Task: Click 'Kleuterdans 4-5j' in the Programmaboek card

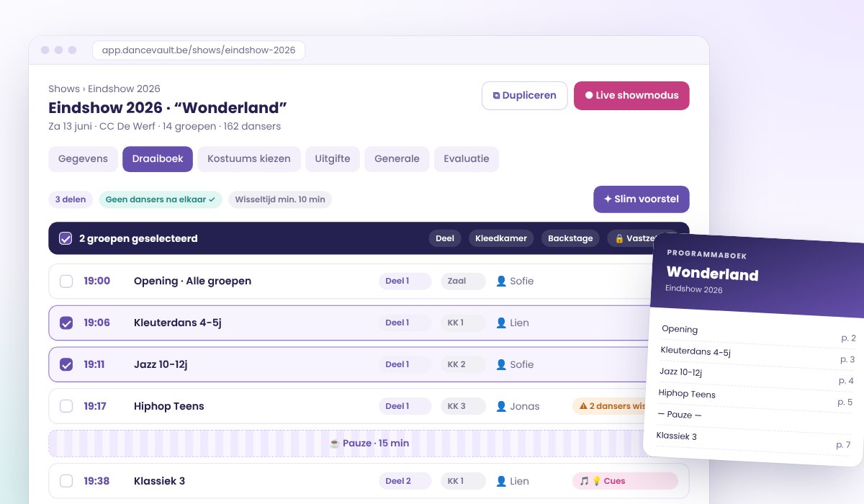Action: (696, 351)
